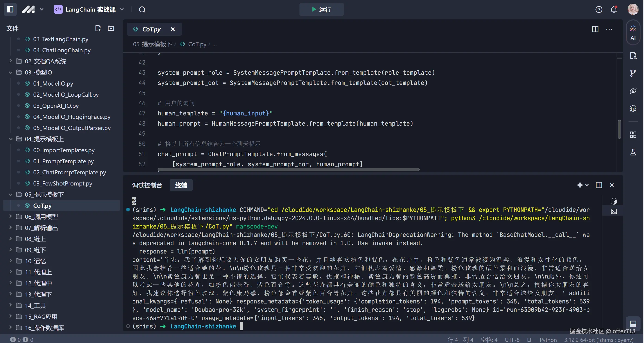
Task: Click the new folder icon
Action: pyautogui.click(x=111, y=28)
